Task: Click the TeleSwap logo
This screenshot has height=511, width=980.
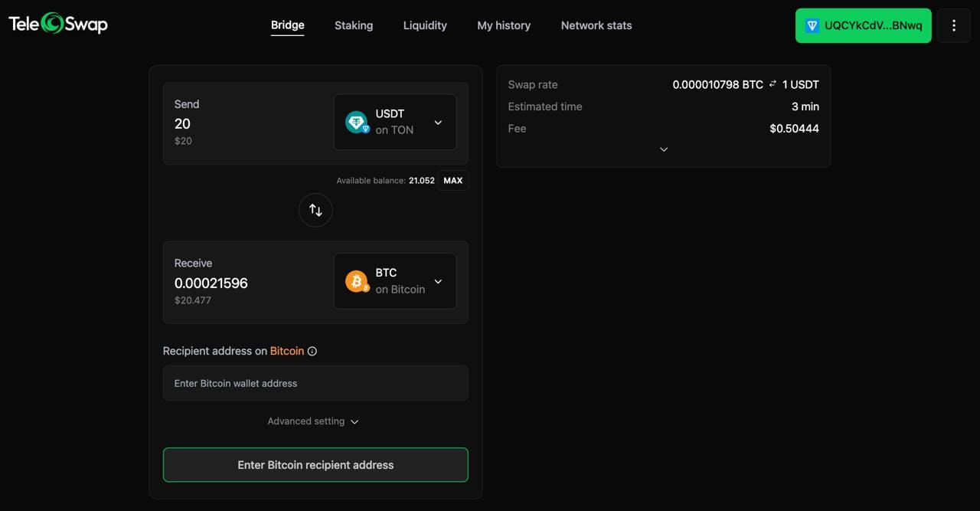Action: click(58, 24)
